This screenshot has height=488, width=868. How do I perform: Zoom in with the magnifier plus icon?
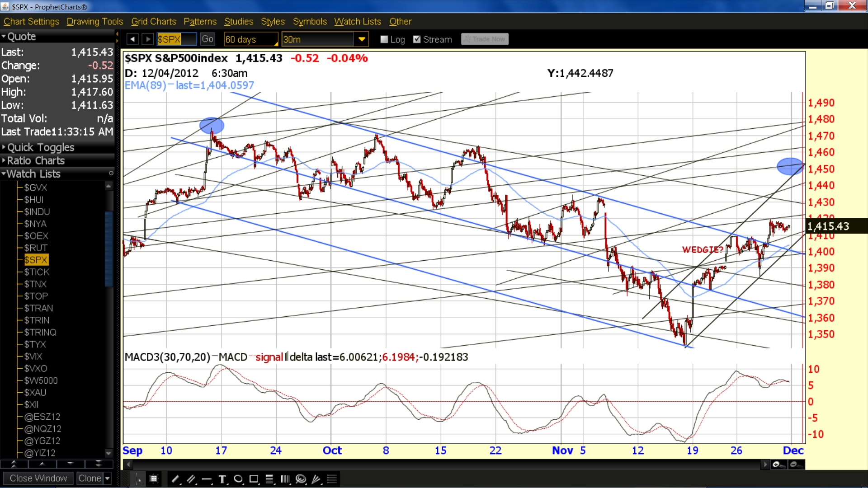778,465
